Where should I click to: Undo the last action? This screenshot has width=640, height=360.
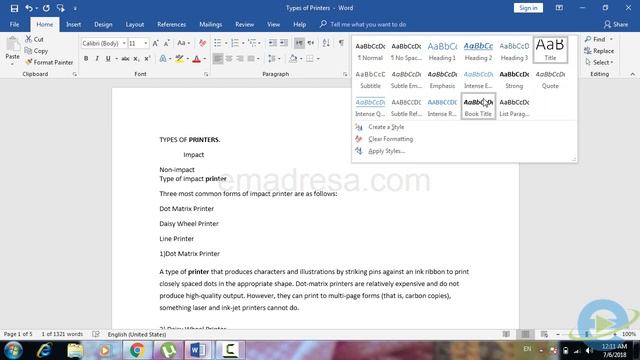tap(29, 8)
